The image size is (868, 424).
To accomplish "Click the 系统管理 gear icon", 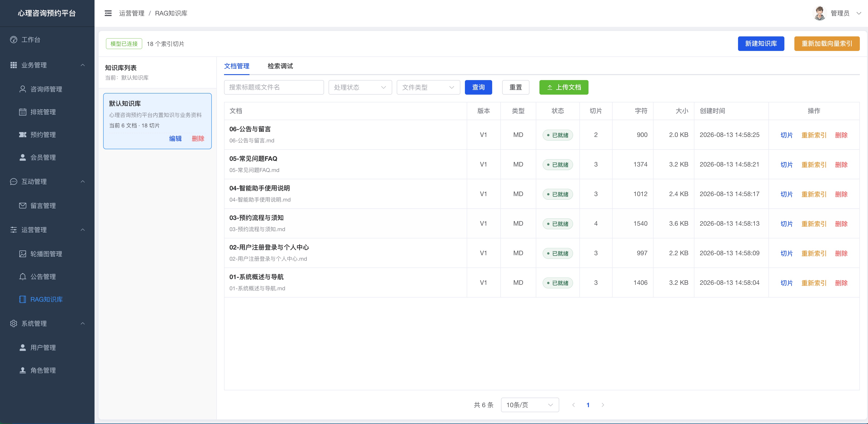I will point(13,323).
